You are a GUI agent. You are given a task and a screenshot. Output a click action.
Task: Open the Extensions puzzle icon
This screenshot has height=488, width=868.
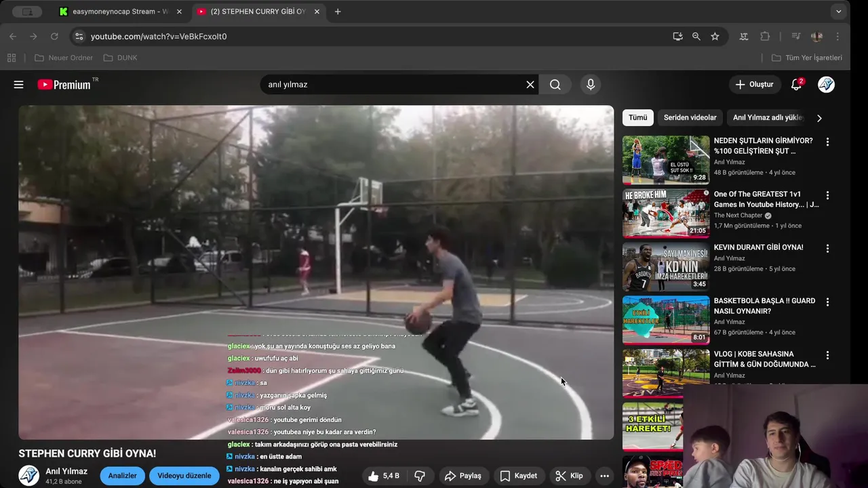click(x=765, y=37)
